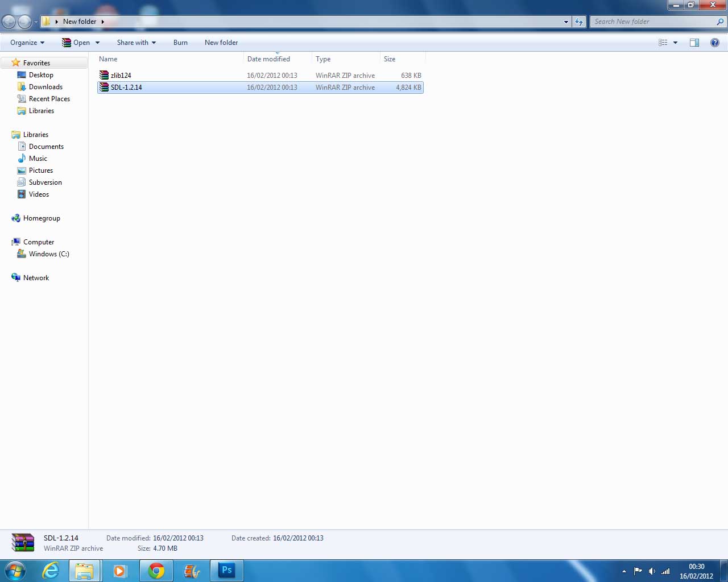Click the Network icon in sidebar
Image resolution: width=728 pixels, height=582 pixels.
16,277
